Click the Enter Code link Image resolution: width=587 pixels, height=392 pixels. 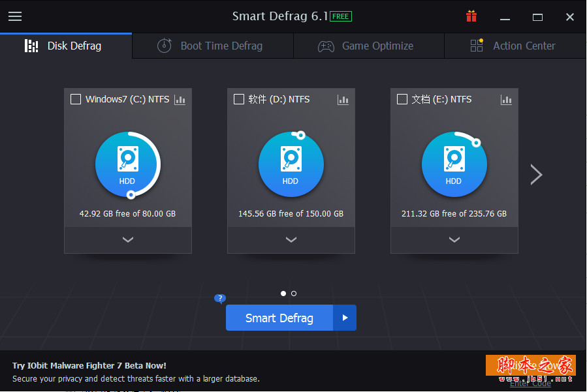pyautogui.click(x=530, y=384)
